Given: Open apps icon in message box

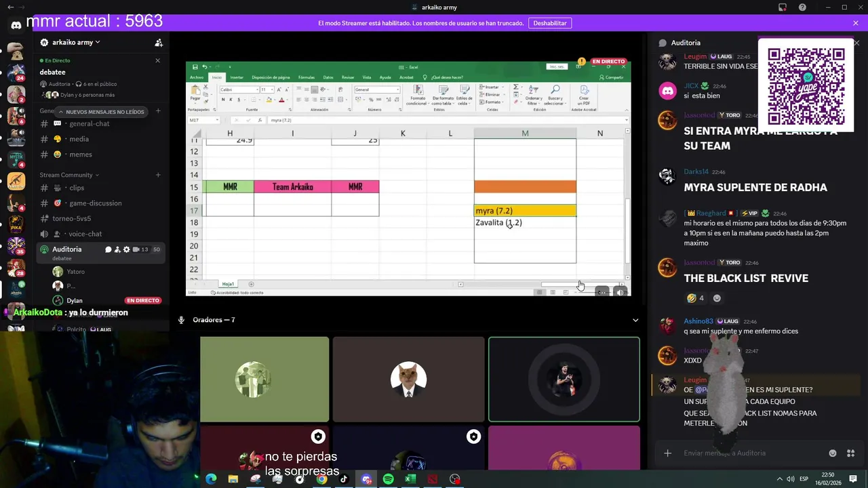Looking at the screenshot, I should [851, 453].
